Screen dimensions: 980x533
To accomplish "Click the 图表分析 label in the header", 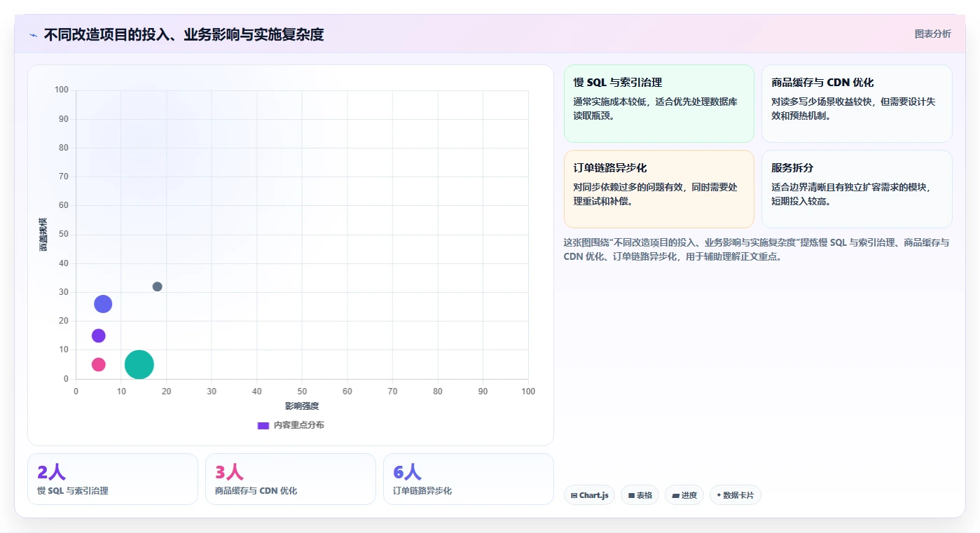I will [932, 34].
